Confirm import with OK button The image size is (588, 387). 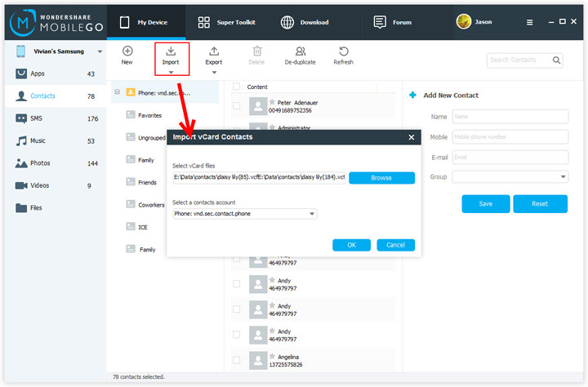pos(351,245)
